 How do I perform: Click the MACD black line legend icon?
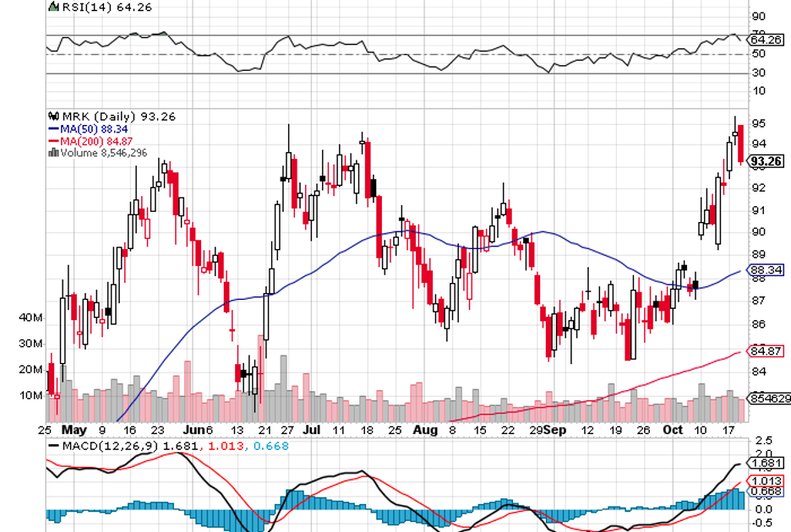click(x=54, y=445)
